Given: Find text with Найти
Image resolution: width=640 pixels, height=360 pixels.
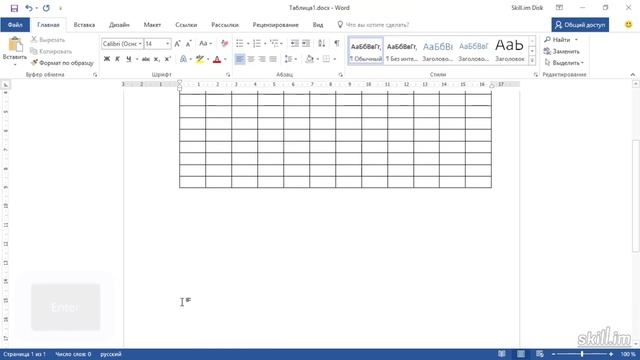Looking at the screenshot, I should [558, 40].
